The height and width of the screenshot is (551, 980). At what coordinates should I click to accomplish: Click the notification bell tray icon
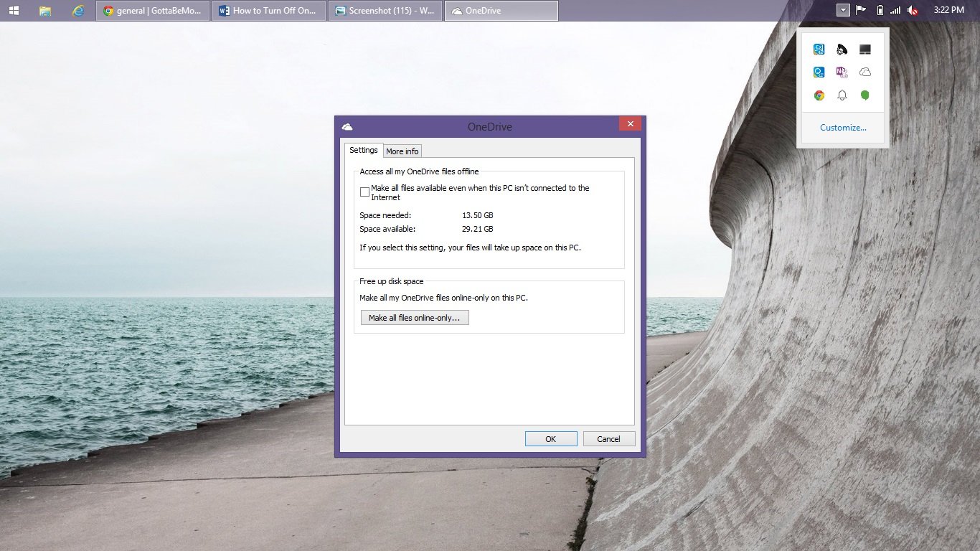tap(842, 95)
